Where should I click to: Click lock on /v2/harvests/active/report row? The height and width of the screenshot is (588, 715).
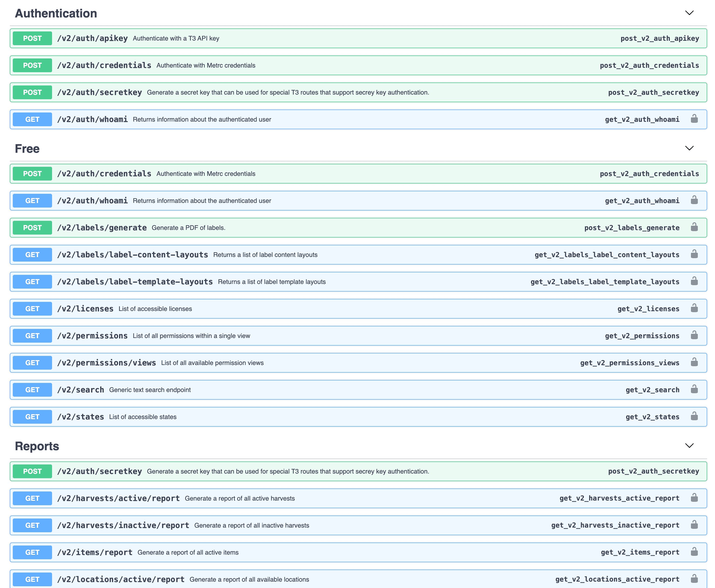click(x=694, y=498)
